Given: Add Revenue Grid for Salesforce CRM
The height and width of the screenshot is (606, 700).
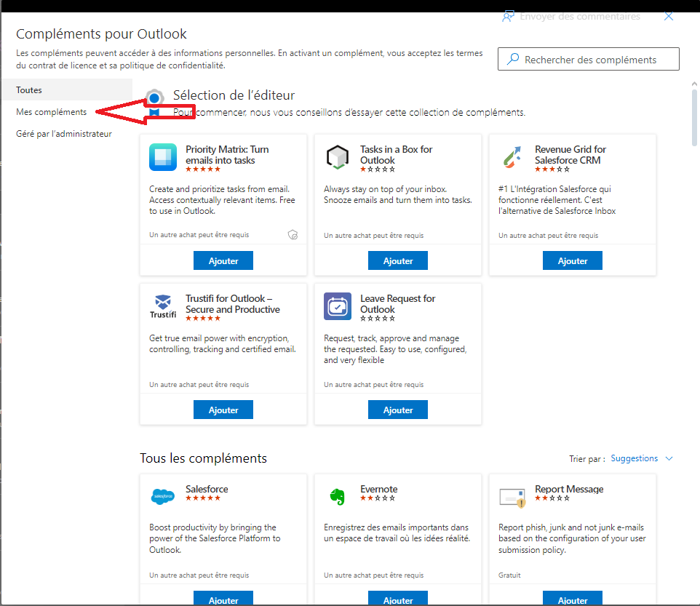Looking at the screenshot, I should tap(573, 260).
